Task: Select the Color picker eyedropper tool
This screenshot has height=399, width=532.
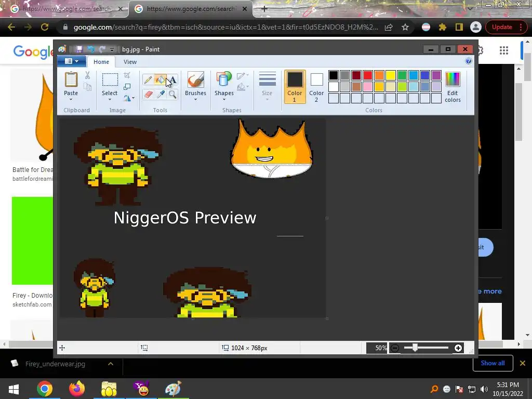Action: (160, 94)
